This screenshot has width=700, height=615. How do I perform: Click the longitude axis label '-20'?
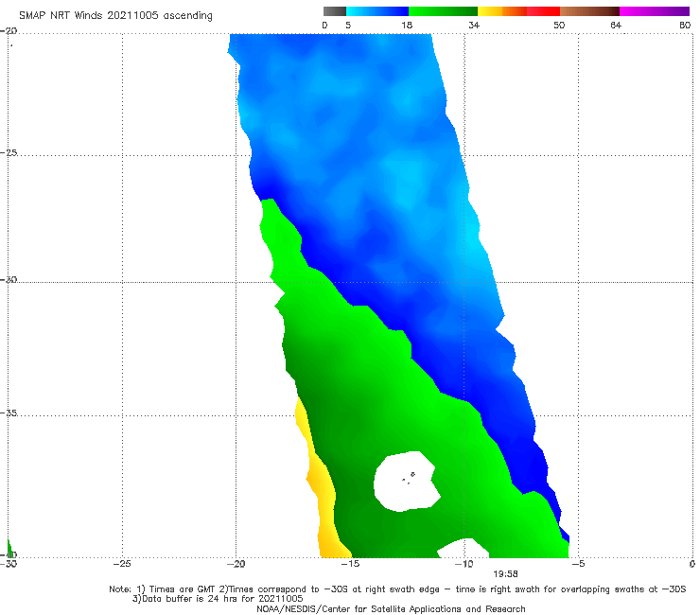coord(236,564)
